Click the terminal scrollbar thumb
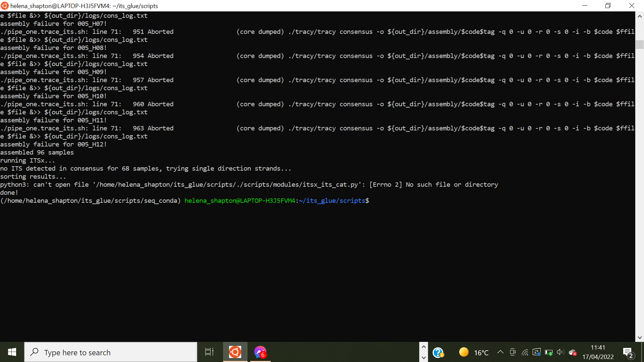Screen dimensions: 644x362 tap(639, 44)
